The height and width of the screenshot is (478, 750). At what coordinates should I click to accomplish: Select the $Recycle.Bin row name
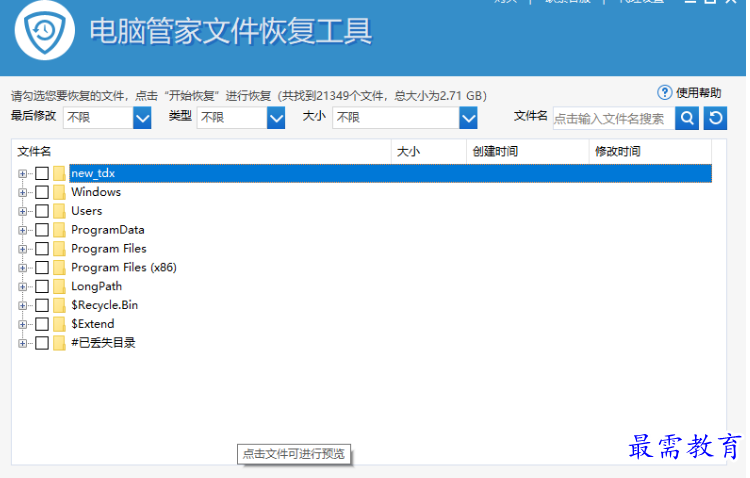(105, 305)
